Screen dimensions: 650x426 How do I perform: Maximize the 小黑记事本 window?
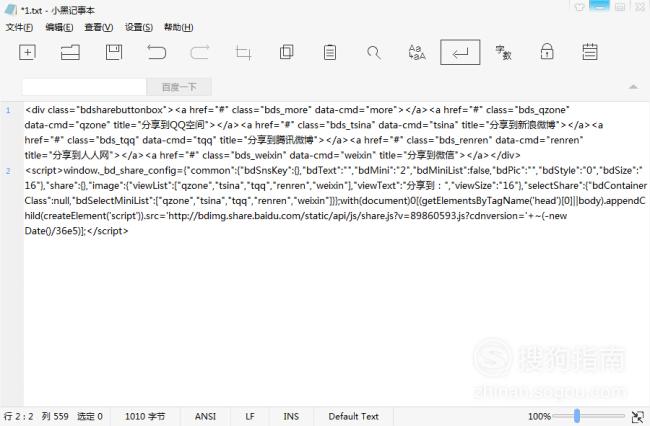coord(620,7)
